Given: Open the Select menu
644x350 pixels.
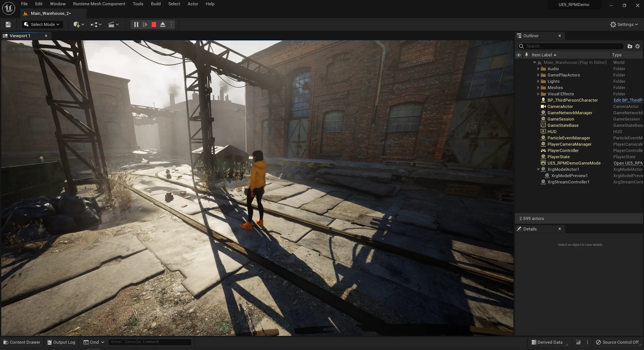Looking at the screenshot, I should [174, 4].
